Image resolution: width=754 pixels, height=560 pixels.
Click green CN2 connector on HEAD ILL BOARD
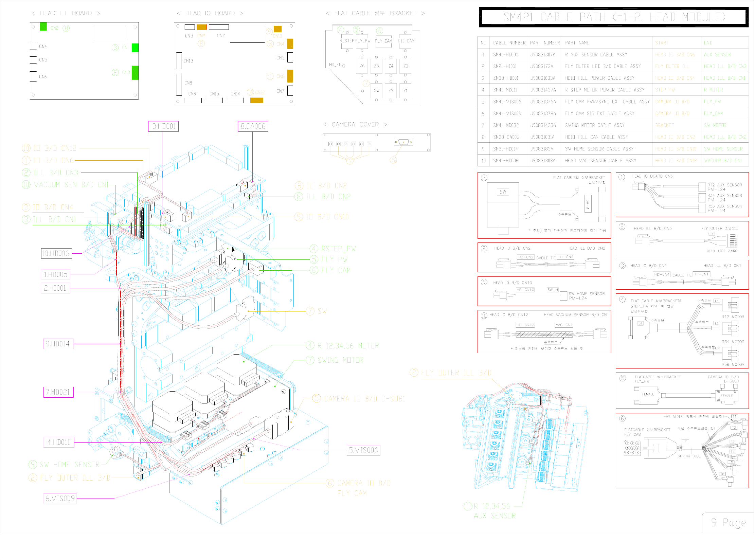43,26
